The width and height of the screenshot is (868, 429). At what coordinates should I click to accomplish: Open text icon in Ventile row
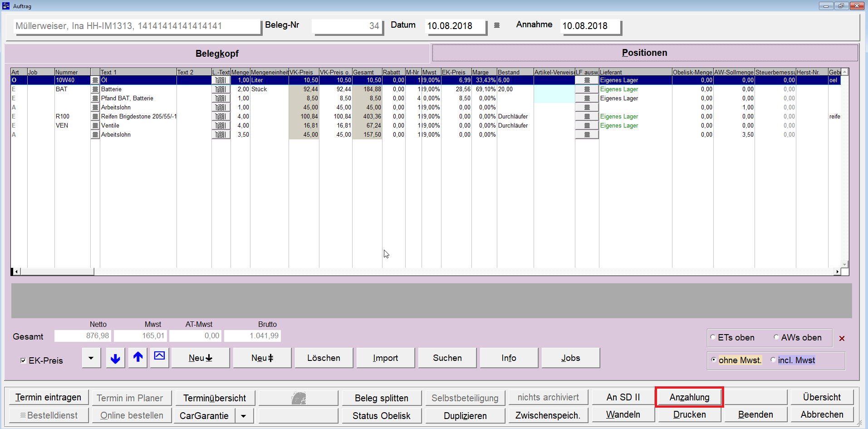[x=95, y=125]
